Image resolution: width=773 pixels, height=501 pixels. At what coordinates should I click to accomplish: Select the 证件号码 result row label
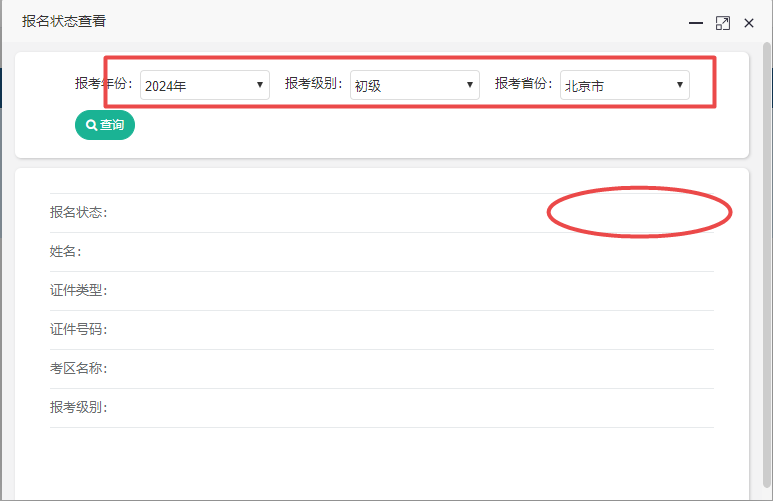click(78, 330)
